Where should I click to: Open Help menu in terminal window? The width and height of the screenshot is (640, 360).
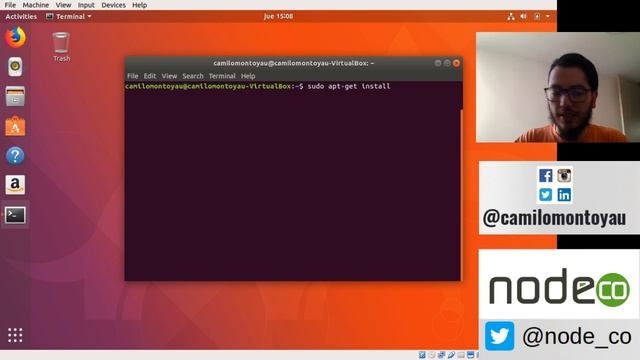pos(248,76)
